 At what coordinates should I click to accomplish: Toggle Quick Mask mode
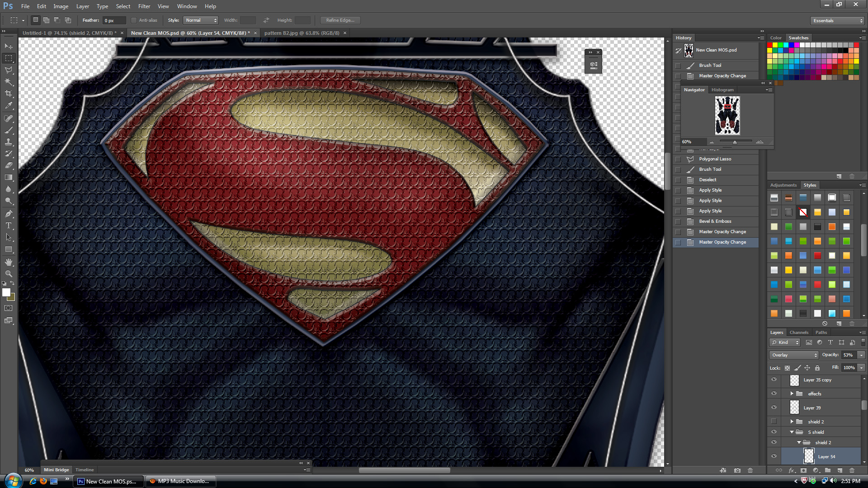9,308
